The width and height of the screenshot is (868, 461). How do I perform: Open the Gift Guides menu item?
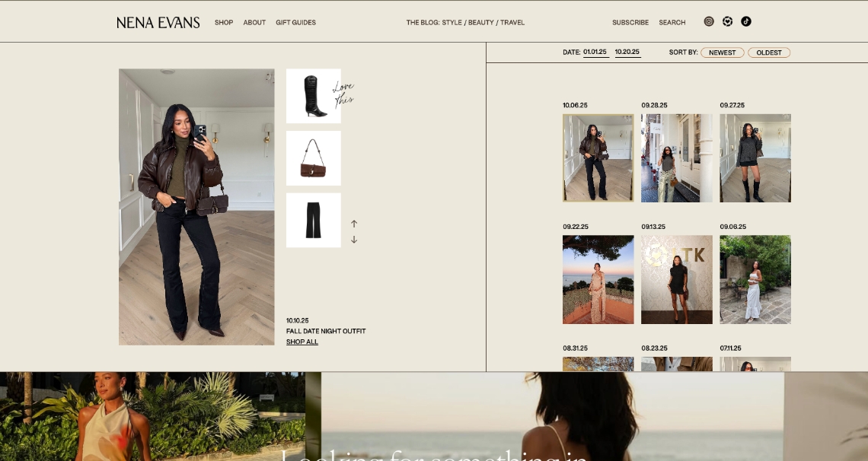(295, 23)
